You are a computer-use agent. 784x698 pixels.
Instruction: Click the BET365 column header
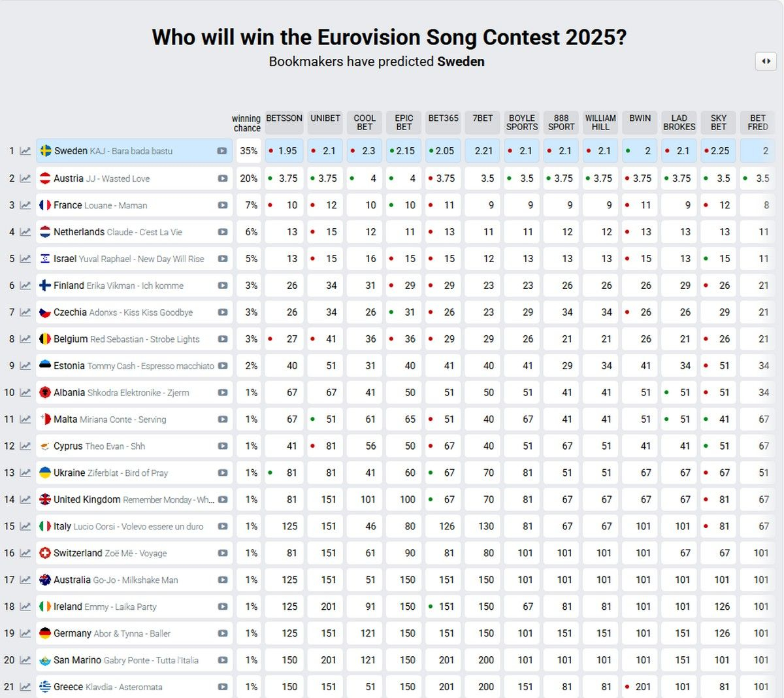(x=444, y=119)
